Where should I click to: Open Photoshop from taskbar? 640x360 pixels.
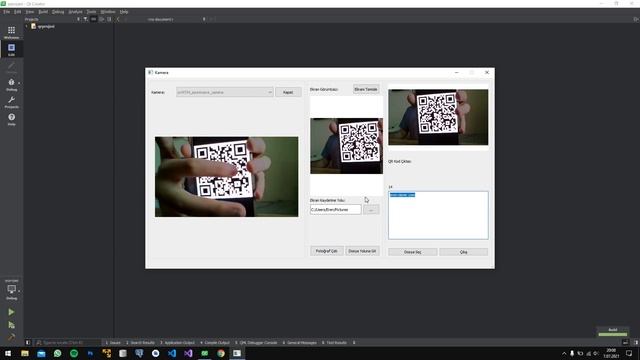(90, 353)
